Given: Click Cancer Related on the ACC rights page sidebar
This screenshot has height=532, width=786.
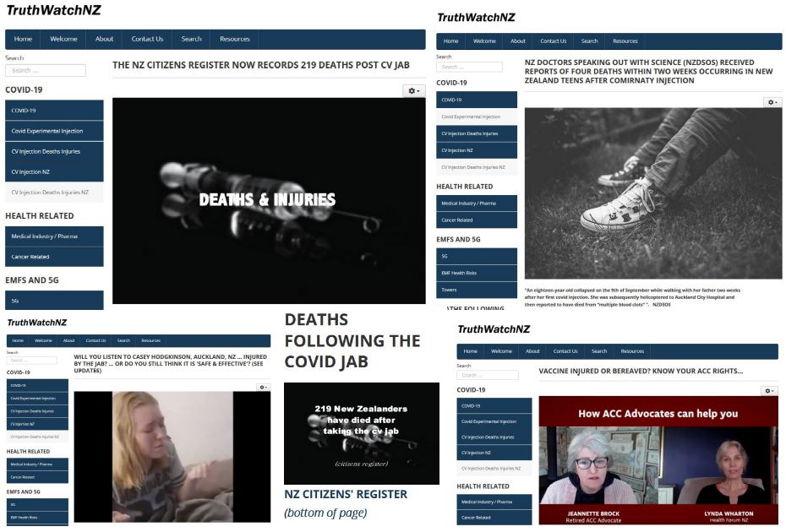Looking at the screenshot, I should (x=494, y=517).
